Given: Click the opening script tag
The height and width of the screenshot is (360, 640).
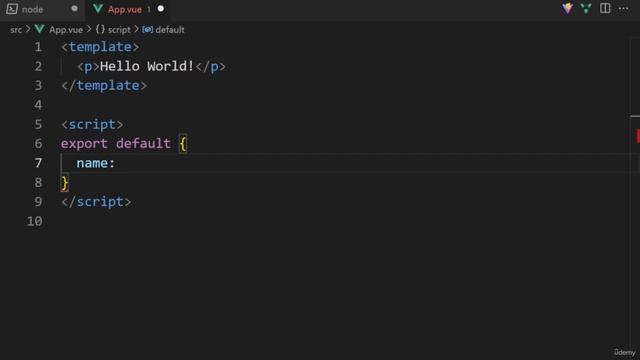Looking at the screenshot, I should (x=92, y=124).
